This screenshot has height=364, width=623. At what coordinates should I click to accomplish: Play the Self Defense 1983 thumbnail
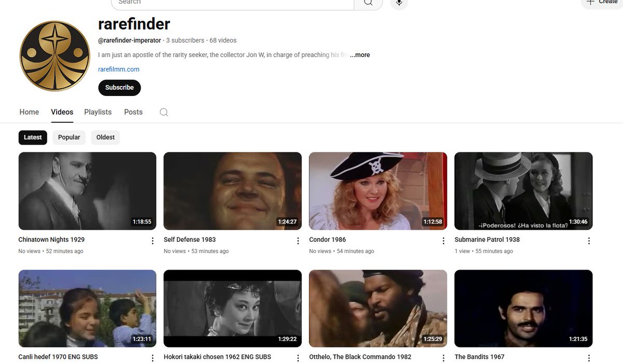tap(233, 191)
